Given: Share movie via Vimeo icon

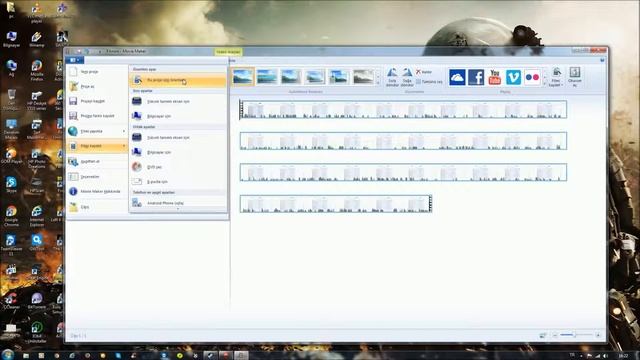Looking at the screenshot, I should click(513, 77).
